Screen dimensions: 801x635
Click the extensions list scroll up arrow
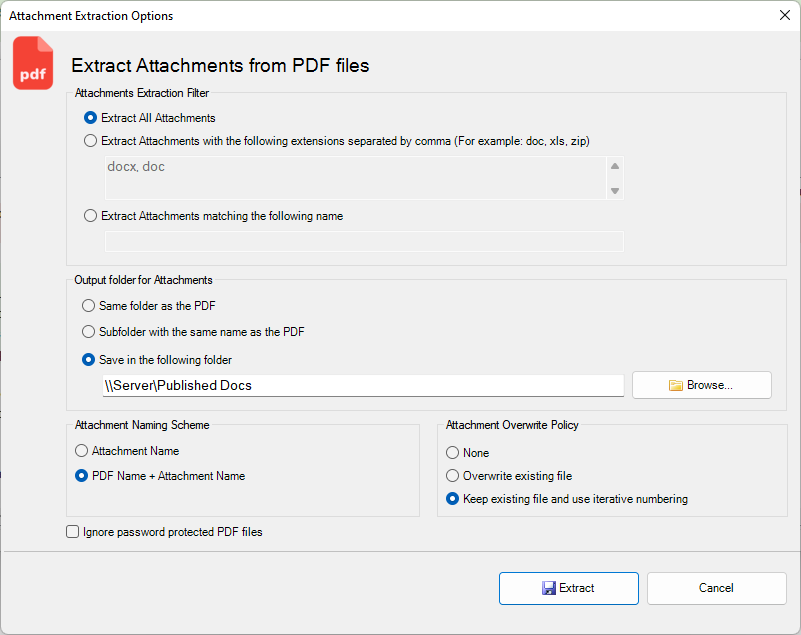tap(615, 167)
